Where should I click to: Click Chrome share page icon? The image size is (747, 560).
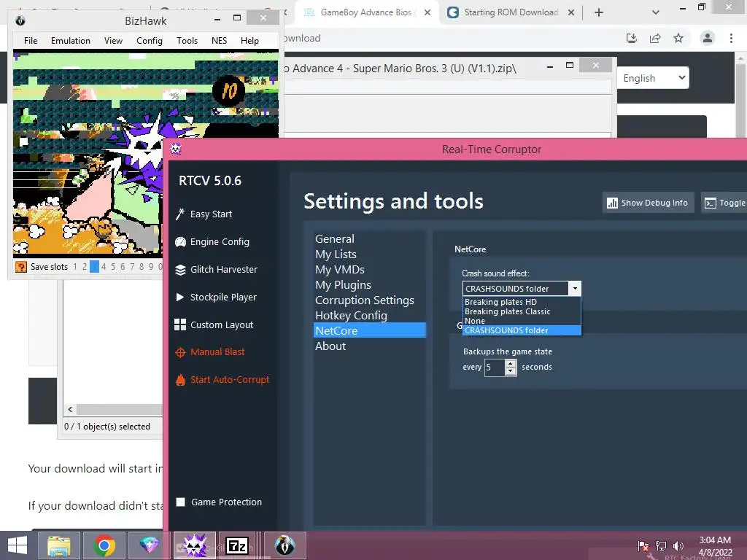click(655, 38)
